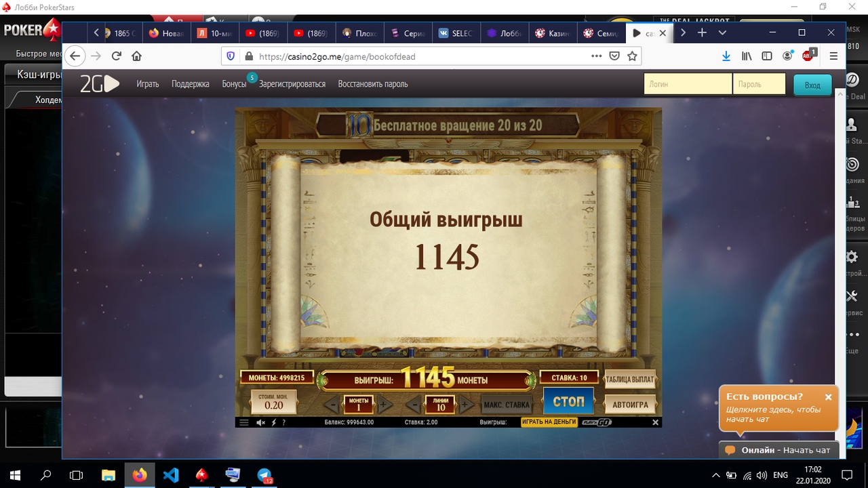
Task: Open Visual Studio Code from taskbar
Action: pyautogui.click(x=171, y=474)
